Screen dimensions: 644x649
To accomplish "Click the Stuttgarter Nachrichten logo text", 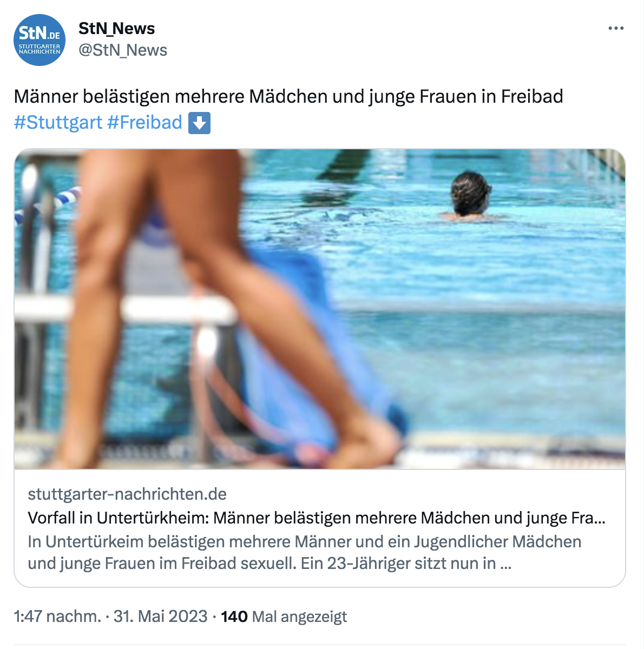I will [40, 49].
